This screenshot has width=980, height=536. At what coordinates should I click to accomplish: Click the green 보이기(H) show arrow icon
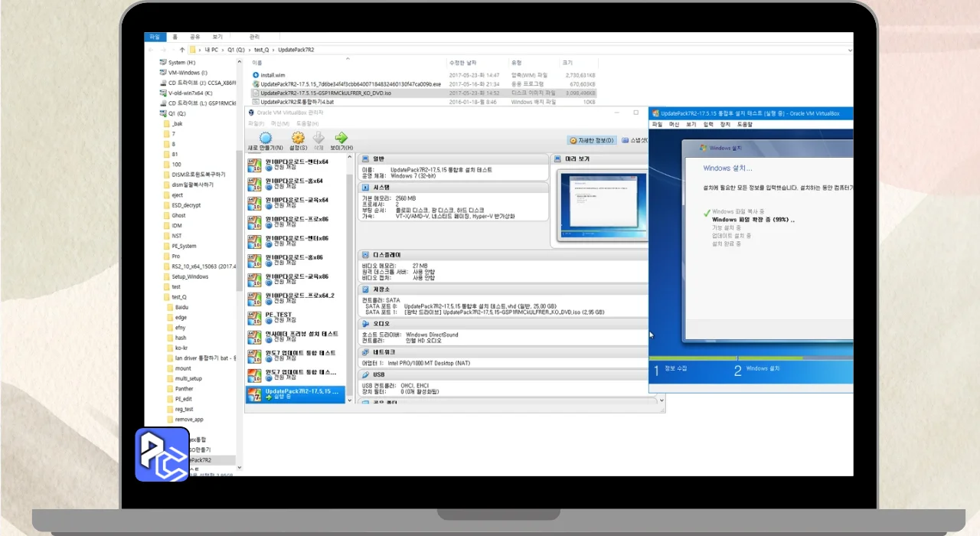pos(341,139)
